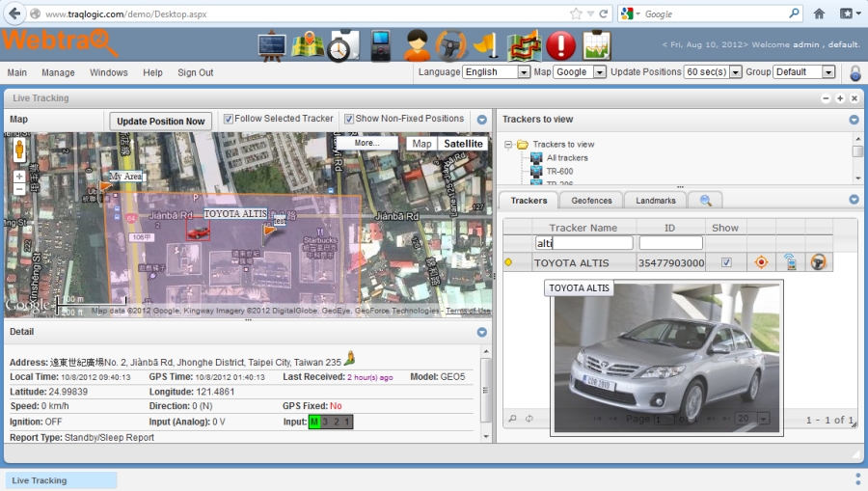Click Sign Out

coord(196,72)
